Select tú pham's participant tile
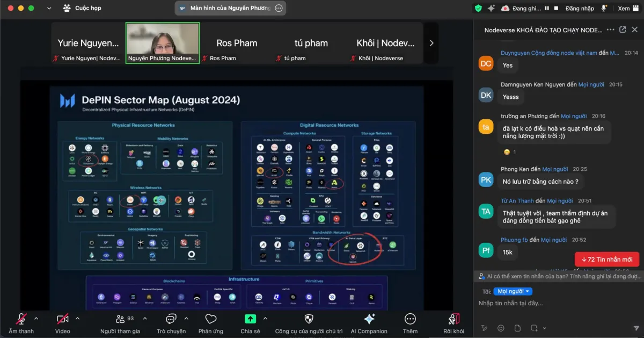This screenshot has height=338, width=644. [x=311, y=43]
